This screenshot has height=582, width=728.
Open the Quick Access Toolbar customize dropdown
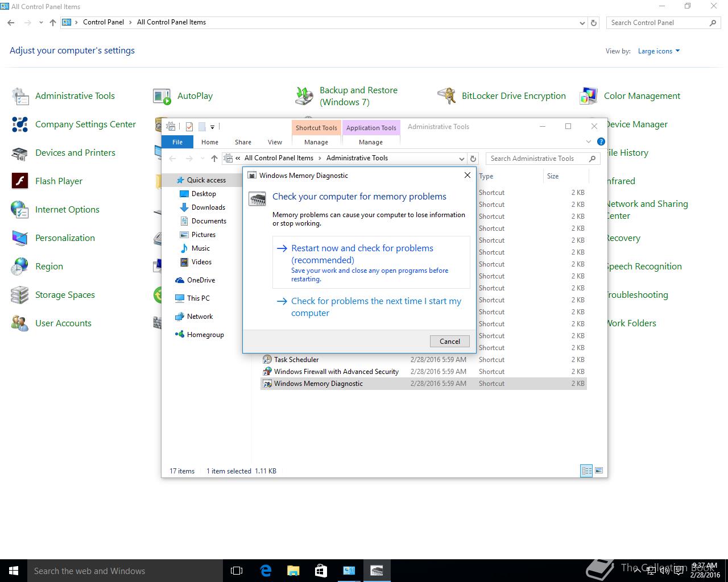[212, 127]
